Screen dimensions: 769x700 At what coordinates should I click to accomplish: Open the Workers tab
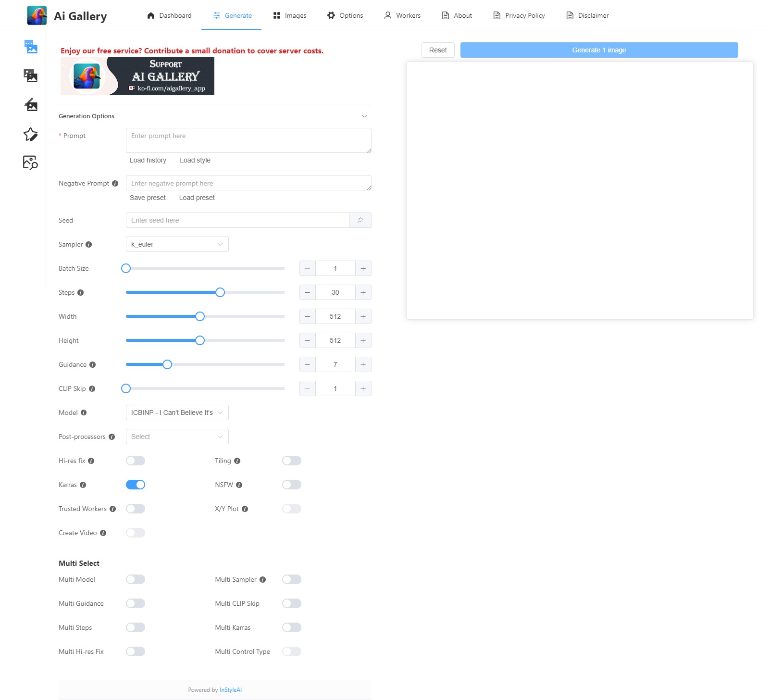tap(402, 15)
